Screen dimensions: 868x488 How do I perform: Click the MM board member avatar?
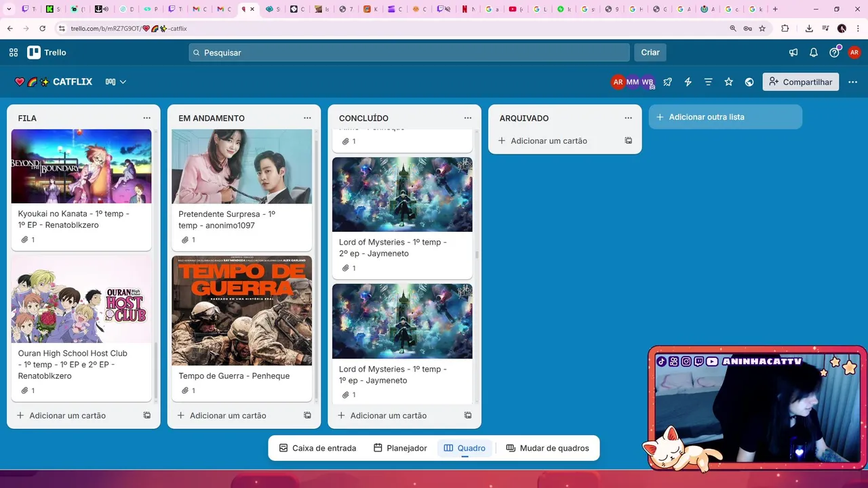coord(633,82)
